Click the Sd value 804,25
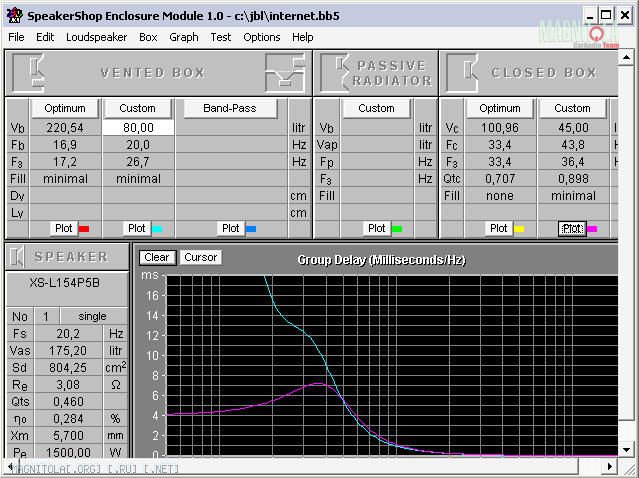The image size is (639, 478). point(68,368)
